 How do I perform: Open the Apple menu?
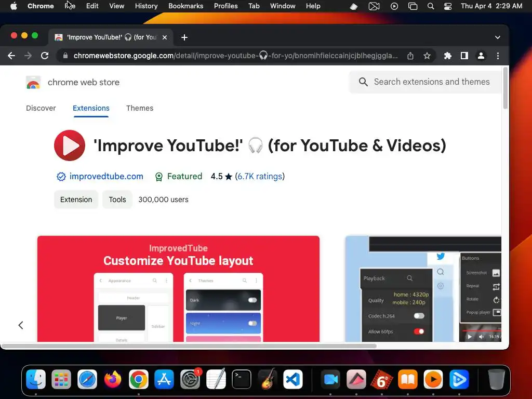13,6
